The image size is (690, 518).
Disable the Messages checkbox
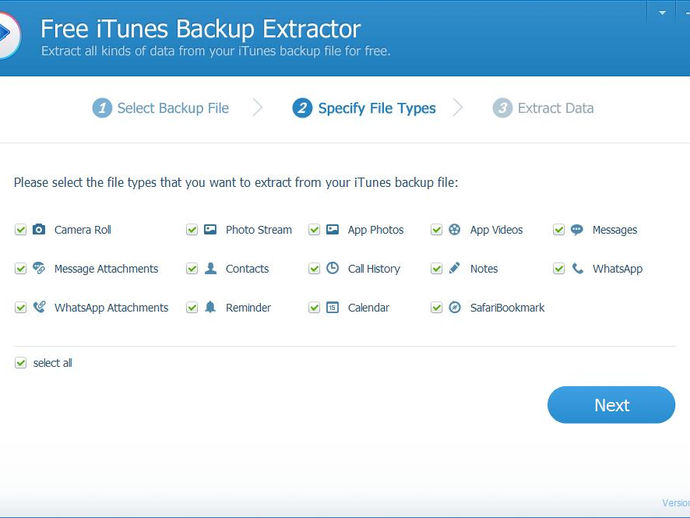559,230
